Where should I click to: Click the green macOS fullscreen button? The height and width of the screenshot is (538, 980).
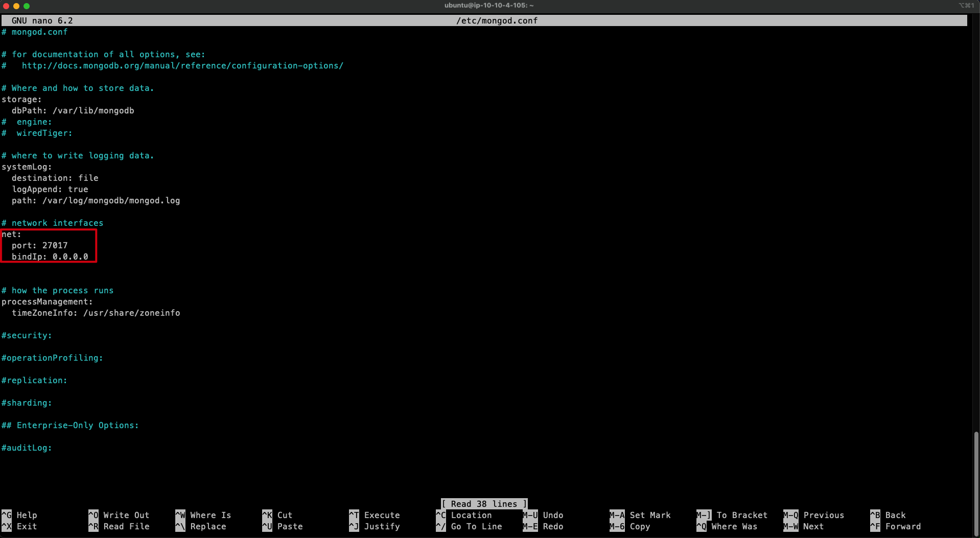(27, 6)
